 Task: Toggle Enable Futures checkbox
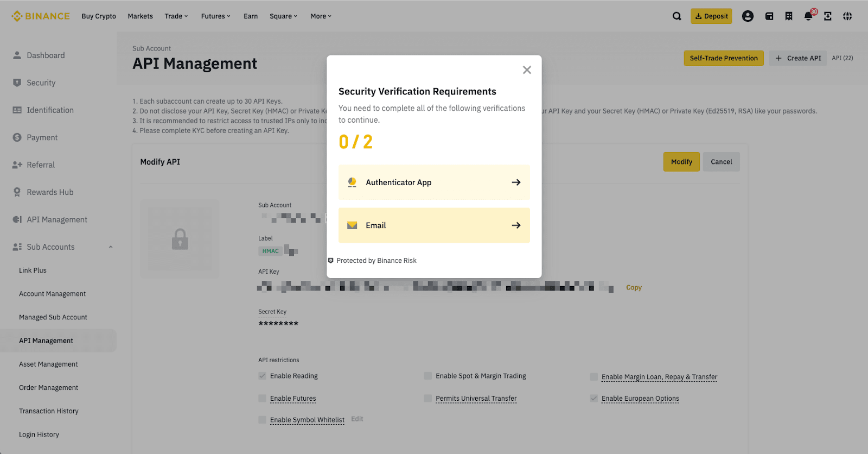tap(263, 399)
